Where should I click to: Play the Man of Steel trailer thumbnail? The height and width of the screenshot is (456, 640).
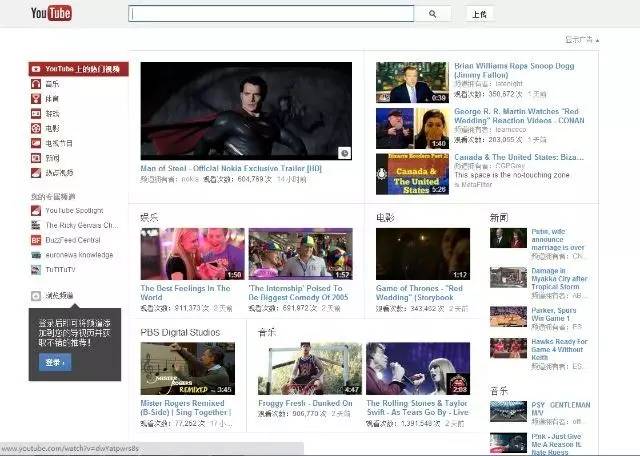tap(246, 111)
